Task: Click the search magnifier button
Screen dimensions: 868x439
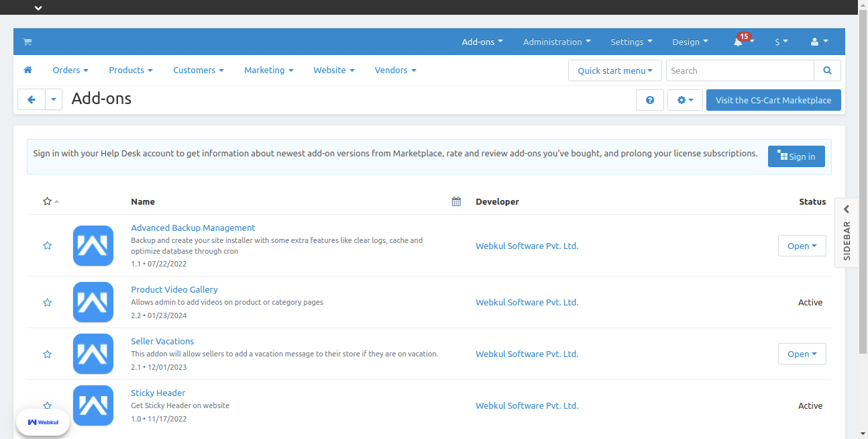Action: click(x=827, y=70)
